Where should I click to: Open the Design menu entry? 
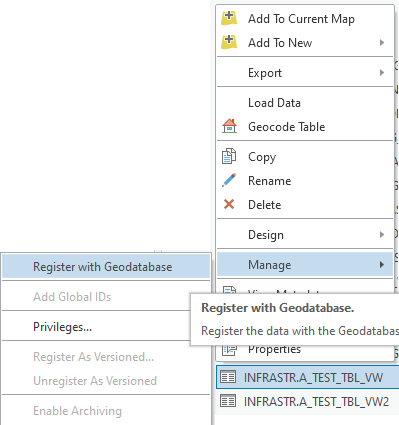(305, 234)
